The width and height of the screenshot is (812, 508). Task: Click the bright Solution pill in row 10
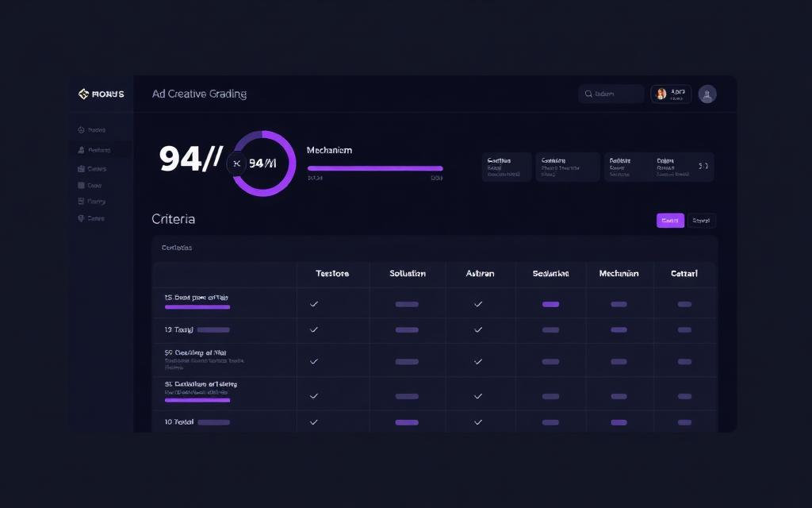pos(407,422)
